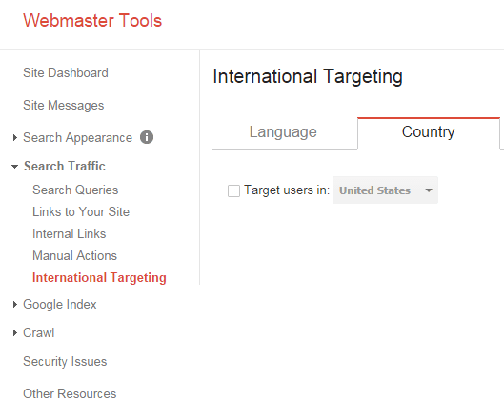The image size is (504, 420).
Task: Open Search Queries report
Action: (75, 190)
